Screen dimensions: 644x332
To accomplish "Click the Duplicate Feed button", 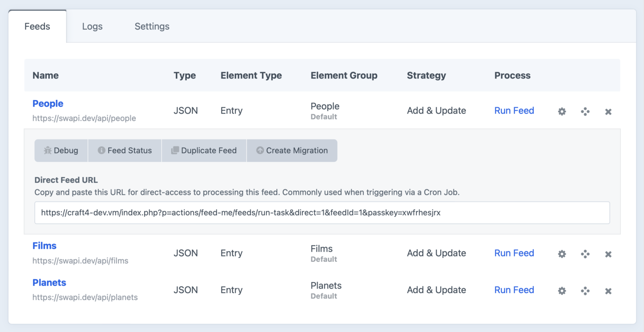I will 204,150.
